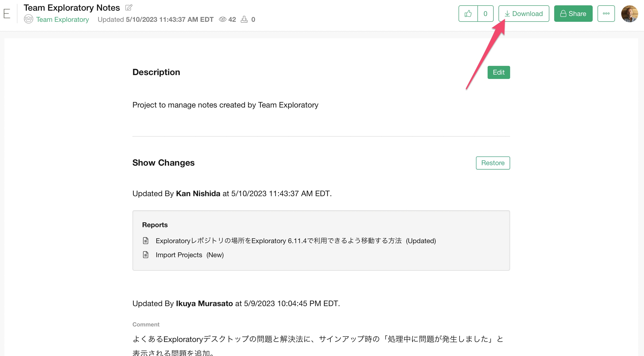Click the pencil icon beside the project title
The width and height of the screenshot is (644, 356).
point(129,8)
